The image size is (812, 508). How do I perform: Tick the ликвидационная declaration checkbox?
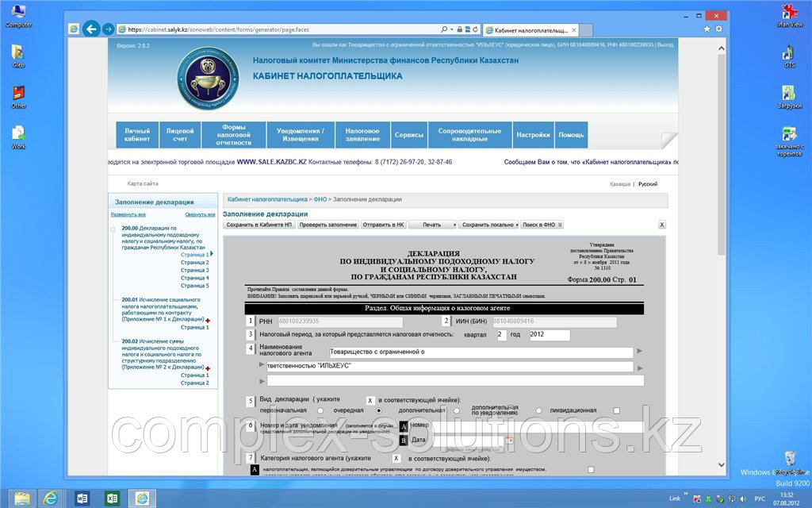616,410
